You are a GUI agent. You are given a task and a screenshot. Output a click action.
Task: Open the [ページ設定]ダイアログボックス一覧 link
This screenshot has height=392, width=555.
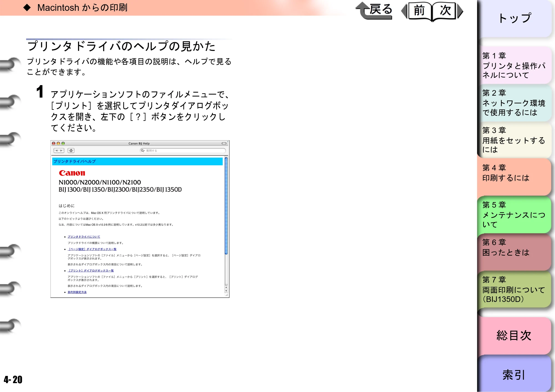(92, 249)
